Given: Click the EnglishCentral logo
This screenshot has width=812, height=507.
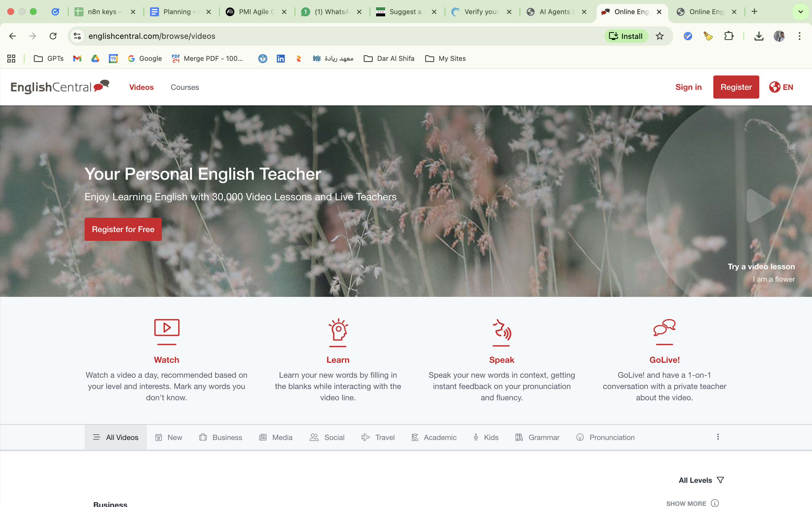Looking at the screenshot, I should point(60,87).
